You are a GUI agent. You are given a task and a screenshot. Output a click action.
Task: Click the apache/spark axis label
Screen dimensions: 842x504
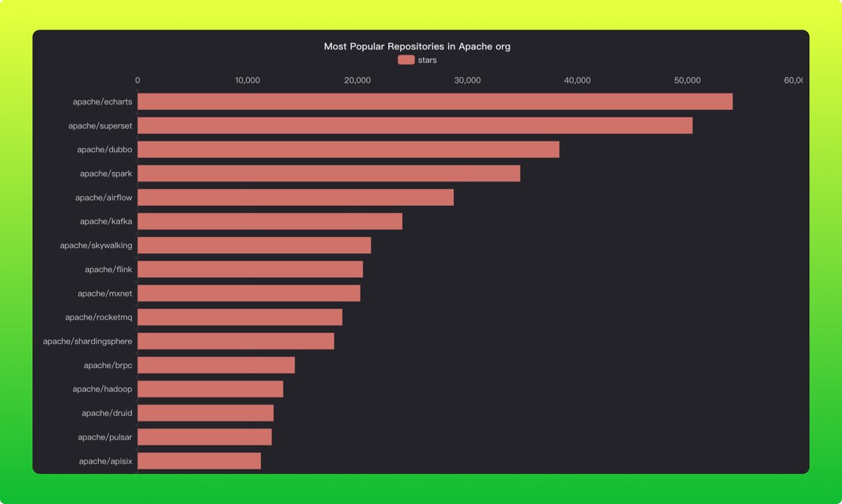point(106,173)
